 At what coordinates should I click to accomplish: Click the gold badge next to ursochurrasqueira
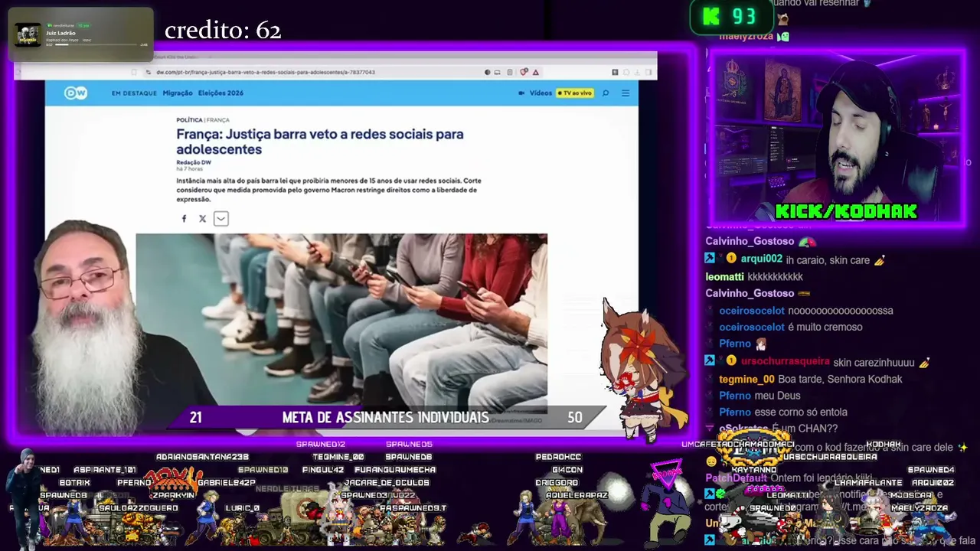point(731,360)
